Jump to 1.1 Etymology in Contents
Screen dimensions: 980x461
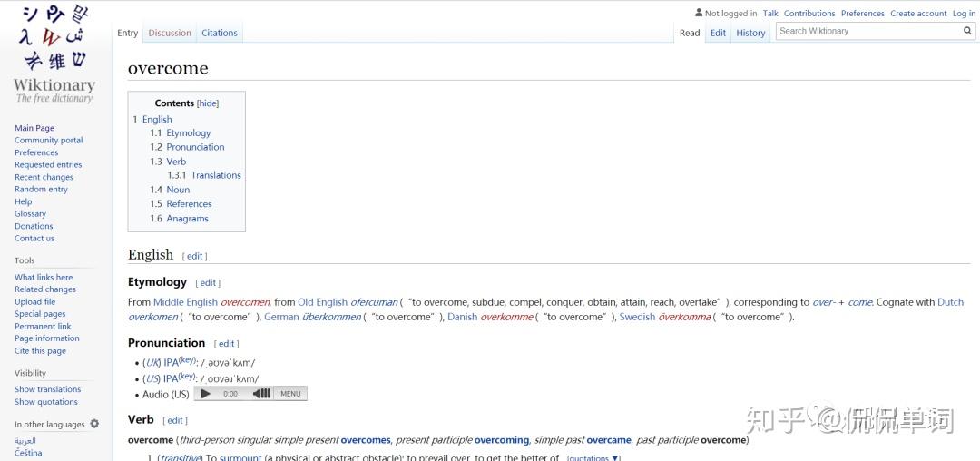click(x=180, y=132)
